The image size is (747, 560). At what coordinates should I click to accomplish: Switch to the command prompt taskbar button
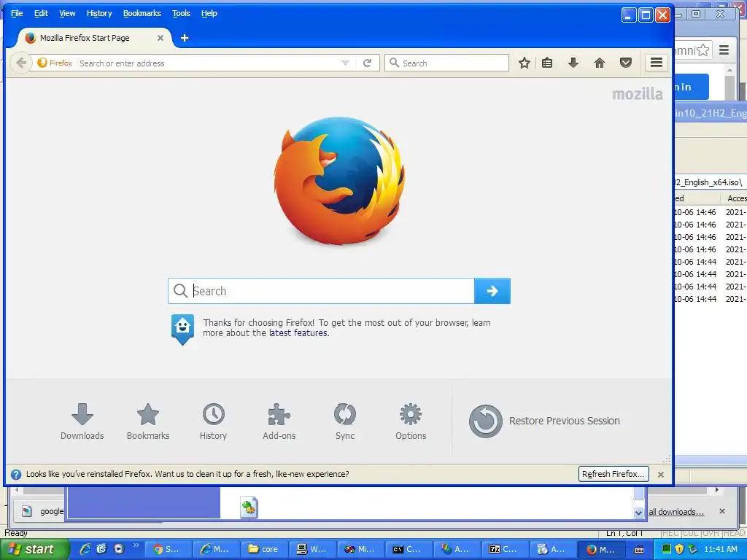409,549
